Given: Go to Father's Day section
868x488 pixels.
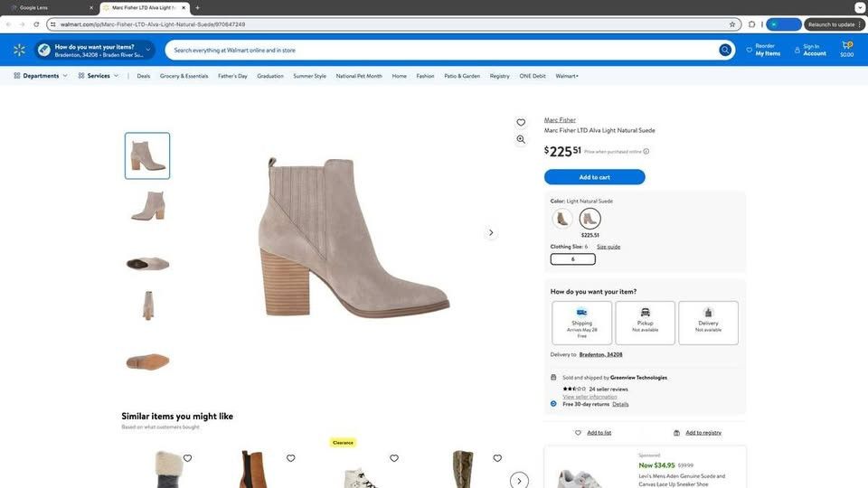Looking at the screenshot, I should (x=232, y=76).
